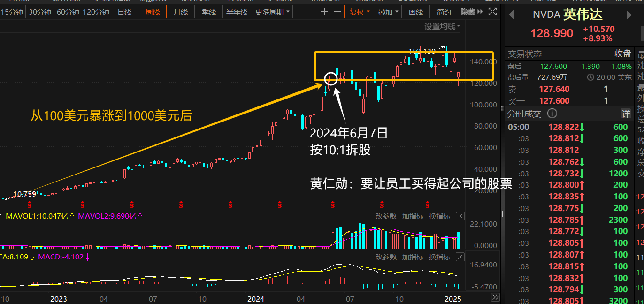The height and width of the screenshot is (304, 644).
Task: Switch to 60分钟 period tab
Action: click(68, 12)
